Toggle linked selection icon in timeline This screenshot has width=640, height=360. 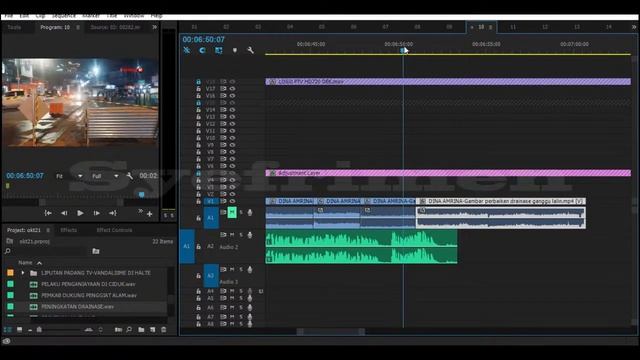[219, 50]
